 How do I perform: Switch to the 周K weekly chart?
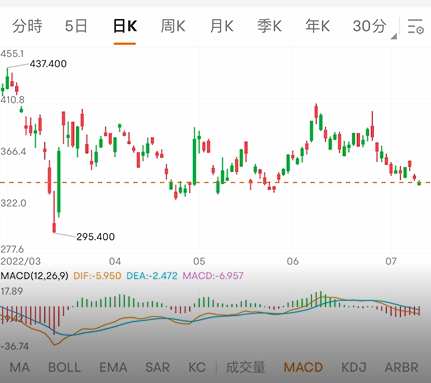tap(173, 26)
